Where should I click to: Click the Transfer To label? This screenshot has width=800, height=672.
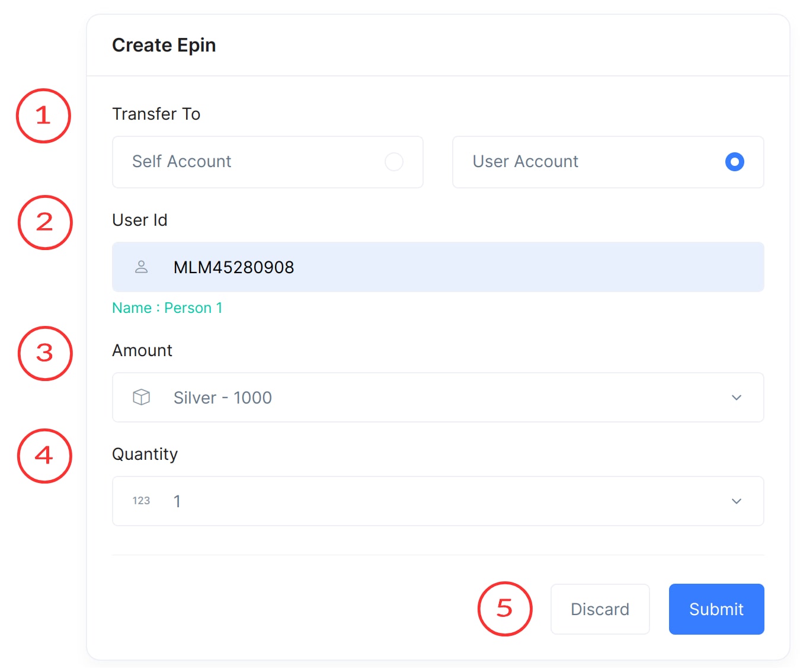156,114
